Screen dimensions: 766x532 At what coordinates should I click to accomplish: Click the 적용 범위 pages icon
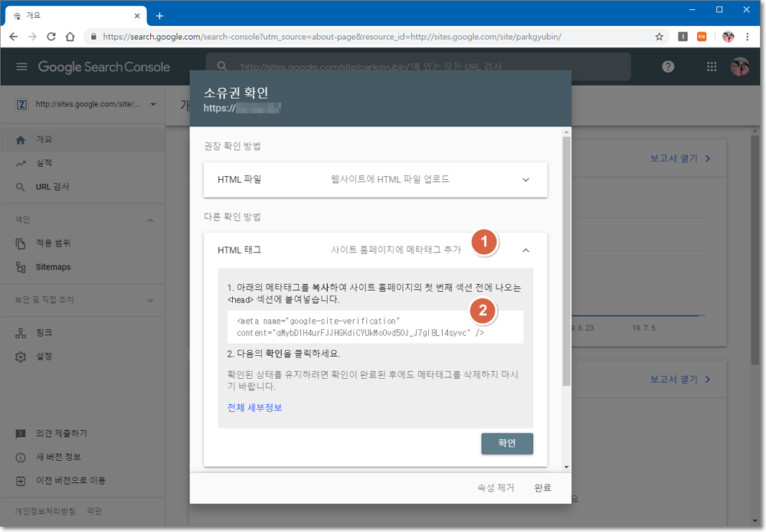coord(21,243)
